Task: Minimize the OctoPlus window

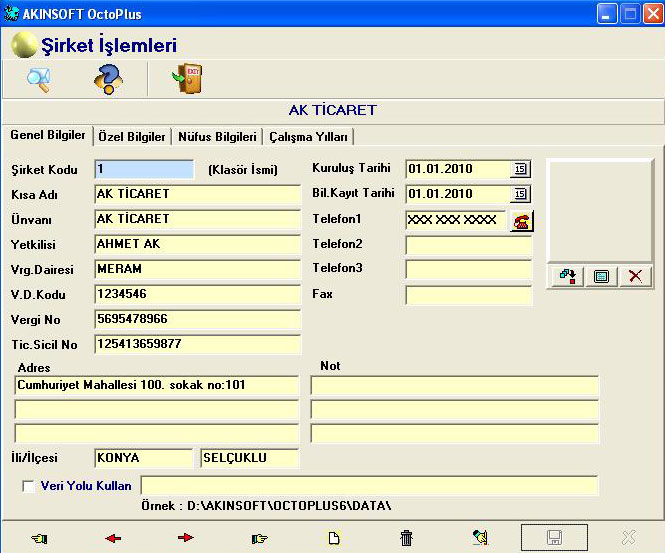Action: tap(607, 14)
